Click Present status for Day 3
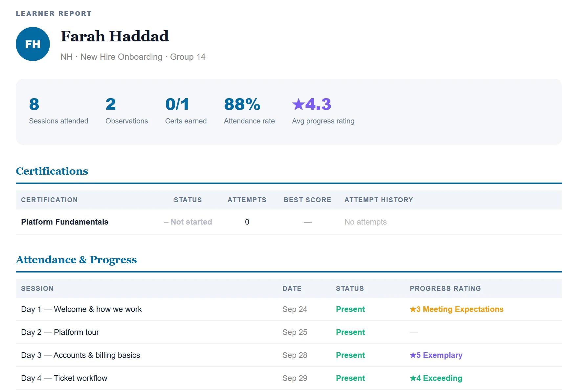 [350, 355]
